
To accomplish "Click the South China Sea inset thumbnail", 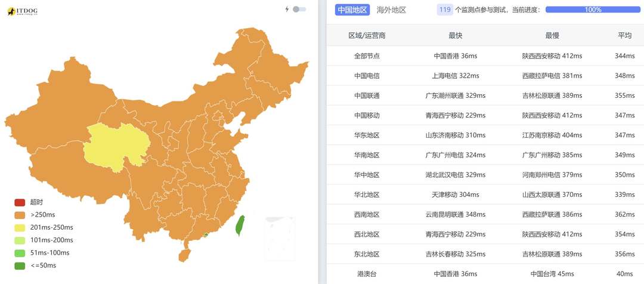I will (280, 238).
